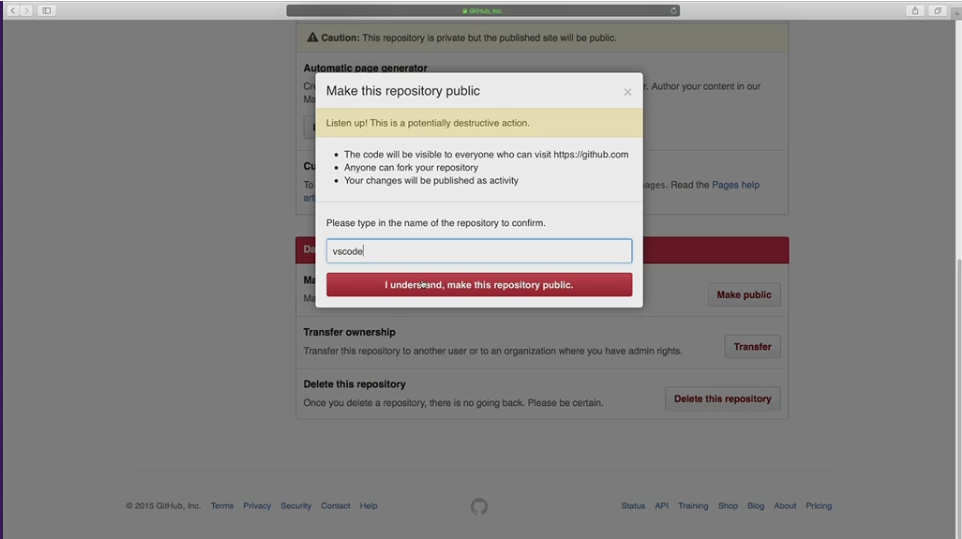Screen dimensions: 962x539
Task: Click the caution warning triangle icon
Action: (x=312, y=37)
